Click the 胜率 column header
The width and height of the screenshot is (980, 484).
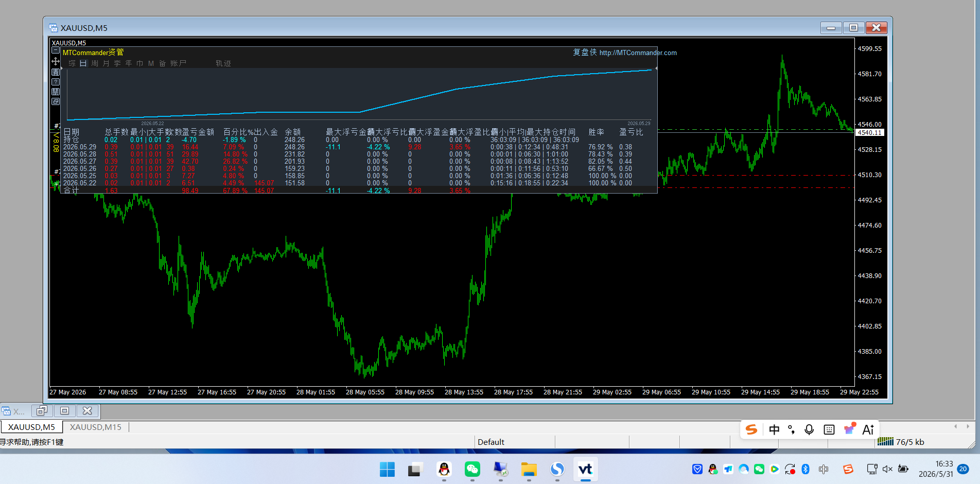pyautogui.click(x=597, y=132)
